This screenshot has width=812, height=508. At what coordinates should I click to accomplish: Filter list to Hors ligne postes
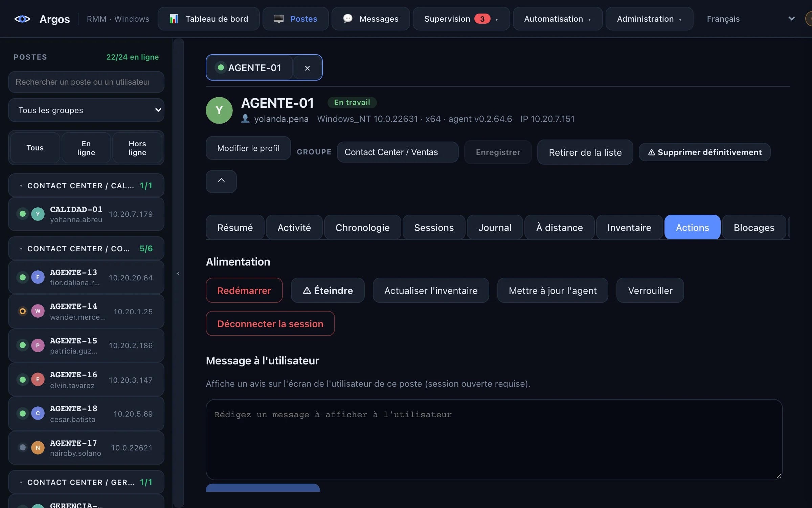[x=137, y=148]
